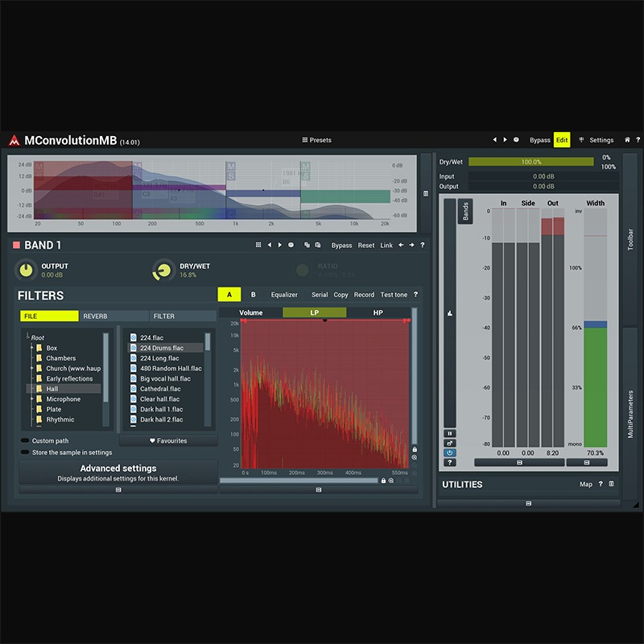Open the Early reflections folder
The height and width of the screenshot is (644, 644).
(69, 378)
